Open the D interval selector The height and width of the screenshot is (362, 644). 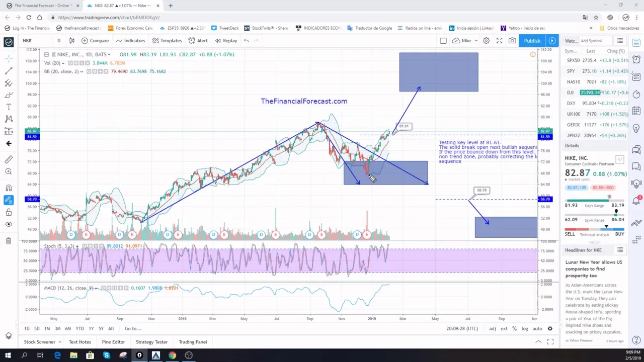coord(59,41)
